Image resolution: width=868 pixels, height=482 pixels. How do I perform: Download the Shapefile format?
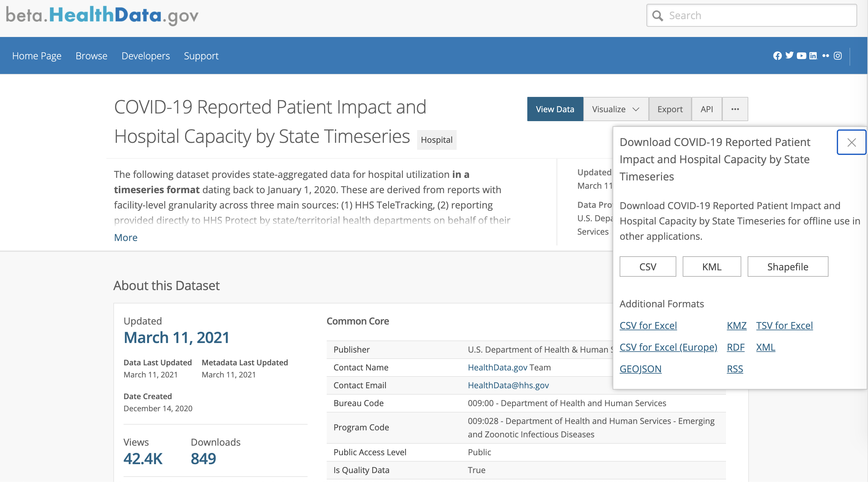(787, 267)
